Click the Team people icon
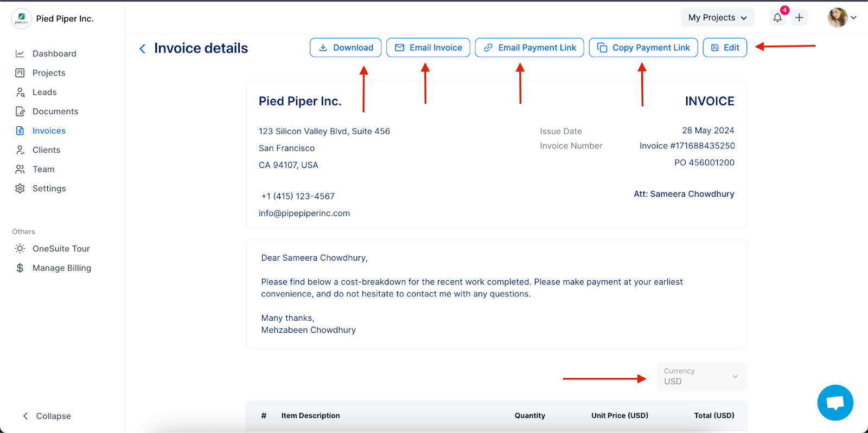 tap(20, 169)
